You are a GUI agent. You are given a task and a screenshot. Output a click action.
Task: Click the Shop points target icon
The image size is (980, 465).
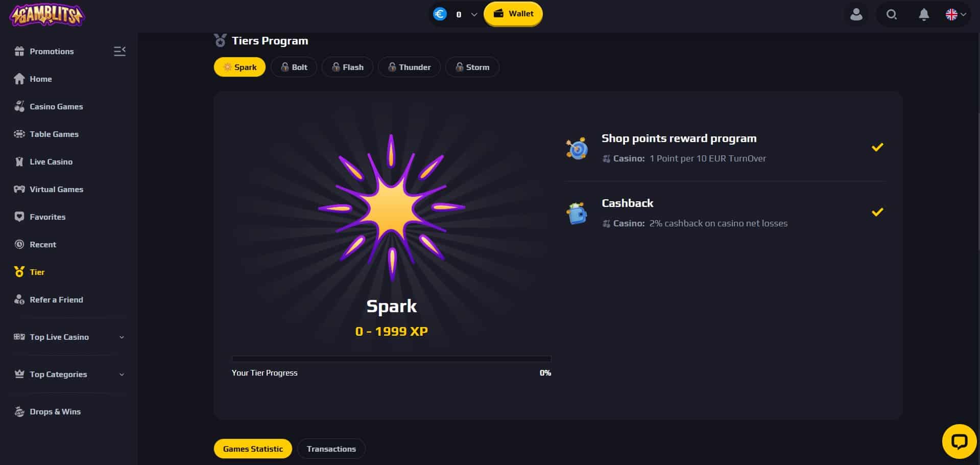[x=577, y=149]
